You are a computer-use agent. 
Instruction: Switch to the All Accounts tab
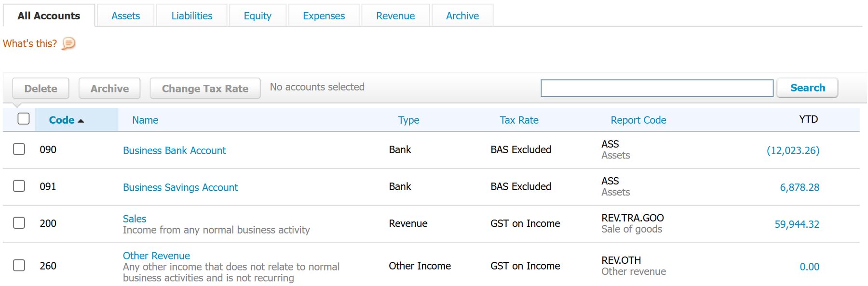[49, 15]
